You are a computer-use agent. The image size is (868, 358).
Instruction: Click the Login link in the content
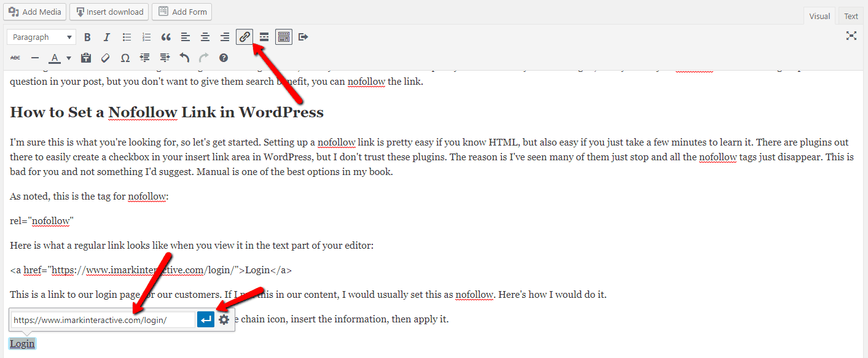click(22, 343)
